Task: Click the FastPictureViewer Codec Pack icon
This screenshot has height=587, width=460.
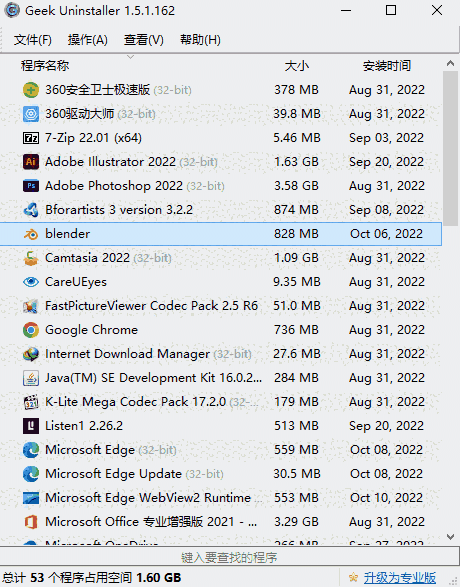Action: point(31,306)
